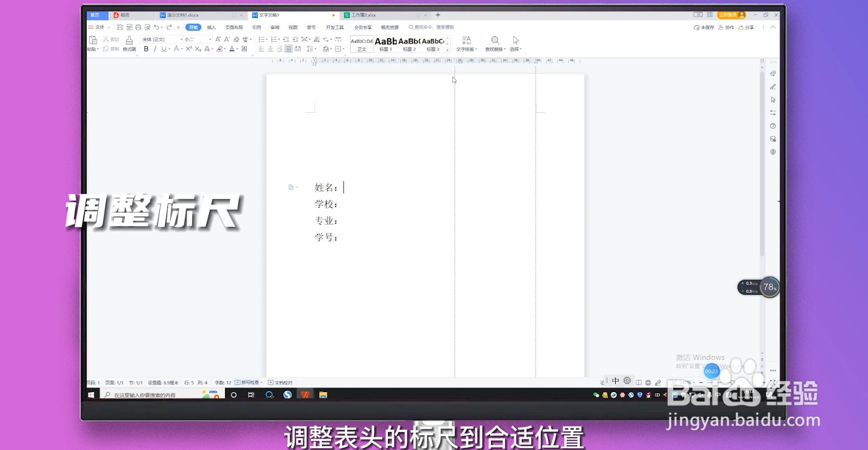Click the Text Layout tool icon

[x=467, y=40]
